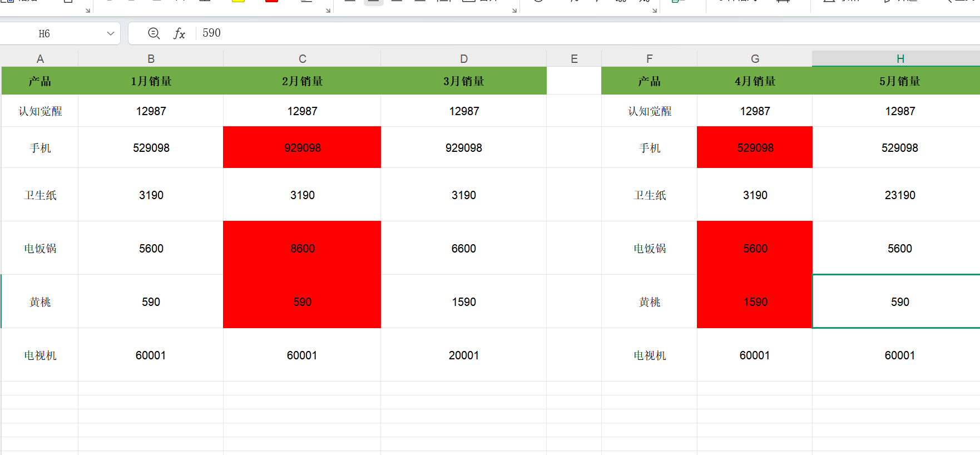Screen dimensions: 980x455
Task: Select 电视机 cell in column F
Action: 649,355
